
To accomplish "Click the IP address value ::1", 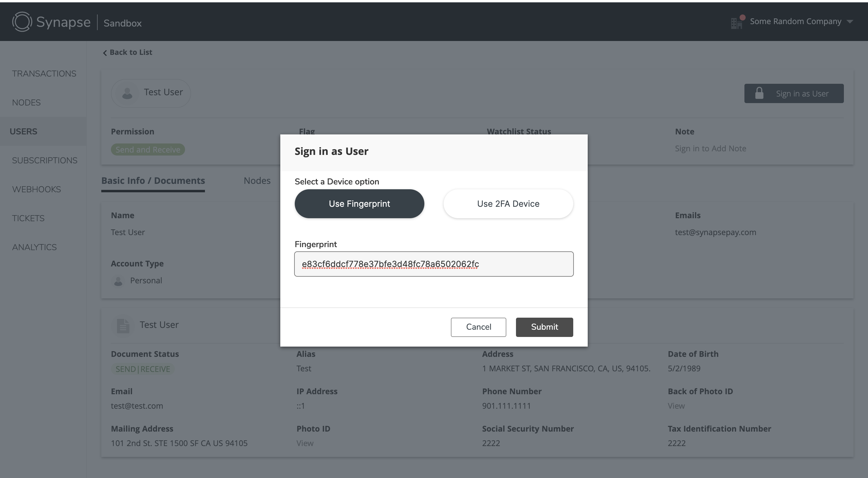I will pyautogui.click(x=300, y=406).
